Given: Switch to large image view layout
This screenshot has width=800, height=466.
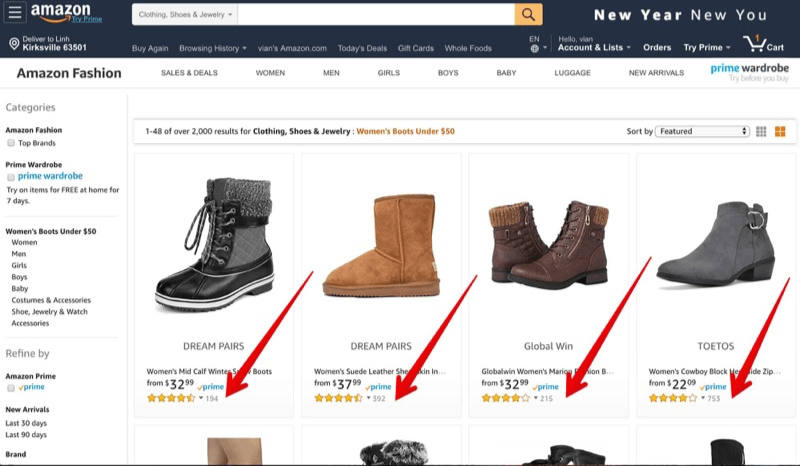Looking at the screenshot, I should coord(780,131).
